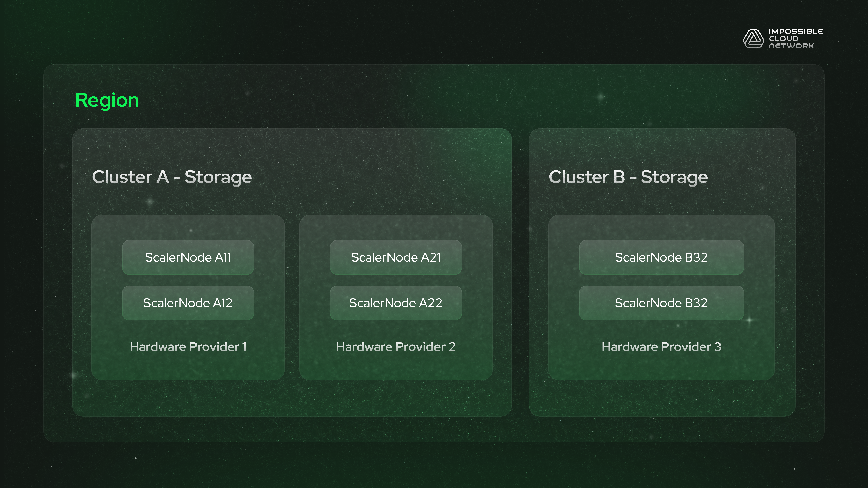
Task: Select the ScalerNode A11 box
Action: pos(188,257)
